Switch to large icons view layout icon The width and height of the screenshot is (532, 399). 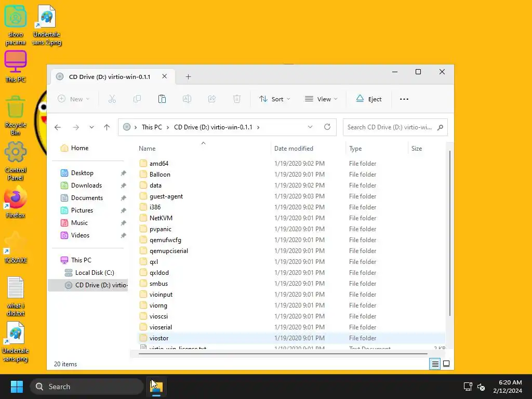(446, 364)
